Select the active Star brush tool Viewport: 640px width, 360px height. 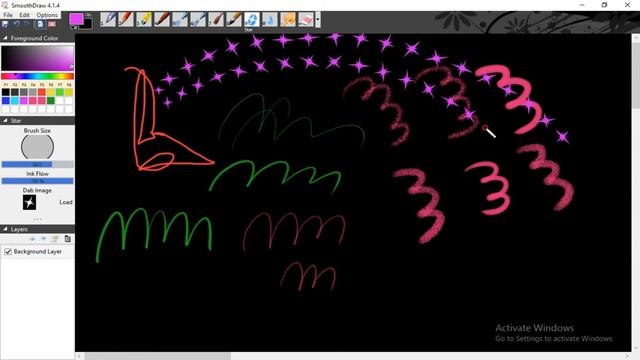(252, 19)
